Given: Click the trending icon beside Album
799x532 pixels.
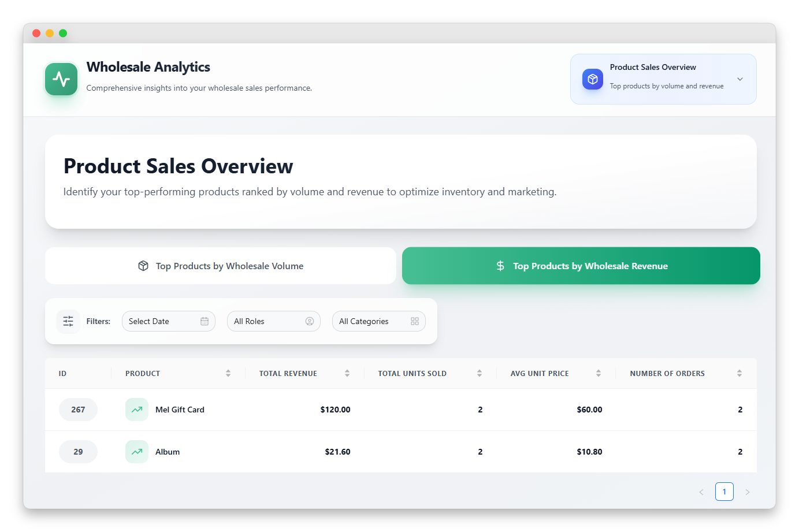Looking at the screenshot, I should point(137,452).
